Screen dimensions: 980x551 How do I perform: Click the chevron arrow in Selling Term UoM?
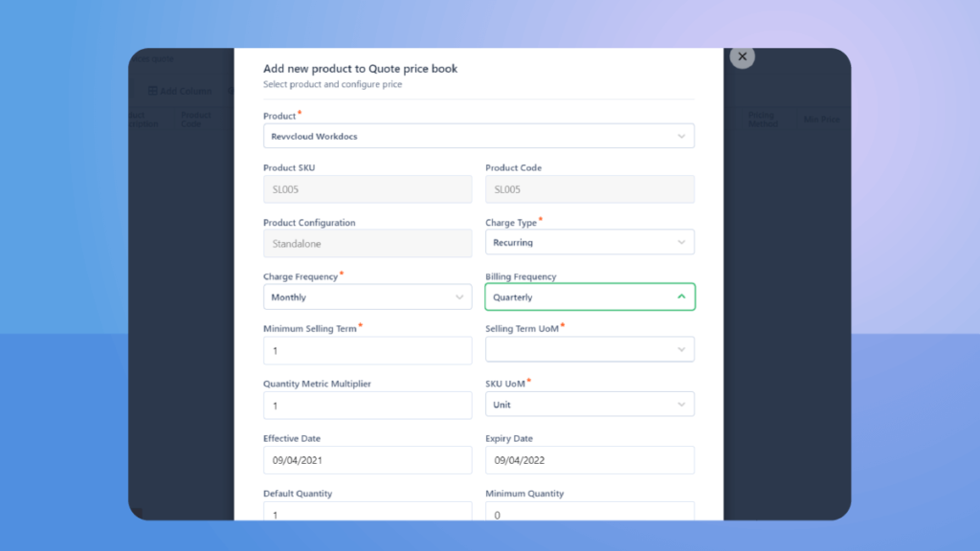click(681, 350)
